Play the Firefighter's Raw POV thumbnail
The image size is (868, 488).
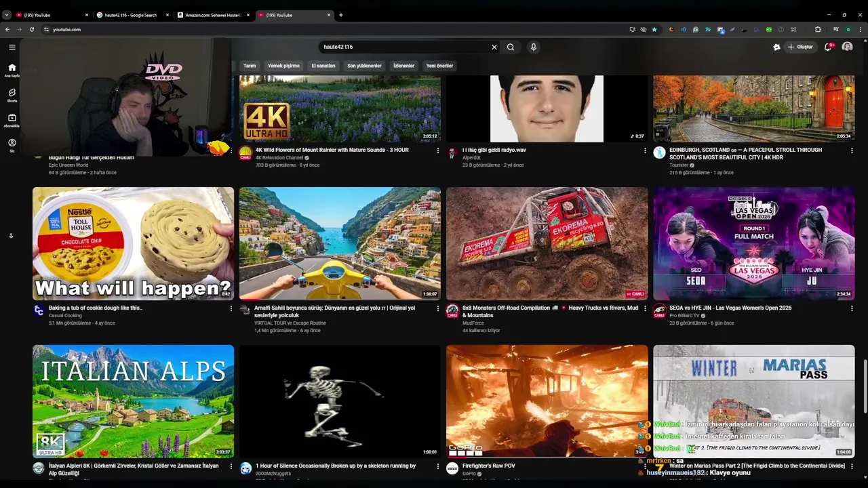click(547, 401)
